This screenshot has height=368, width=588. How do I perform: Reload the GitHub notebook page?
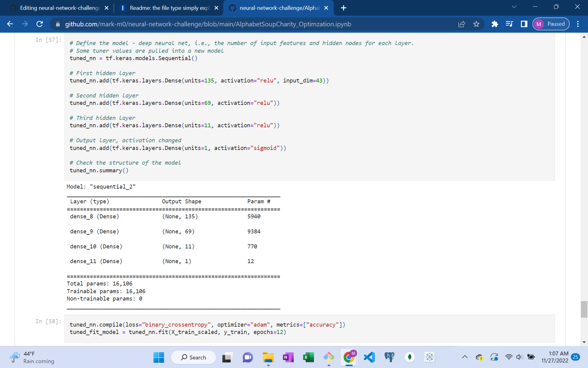(x=40, y=24)
